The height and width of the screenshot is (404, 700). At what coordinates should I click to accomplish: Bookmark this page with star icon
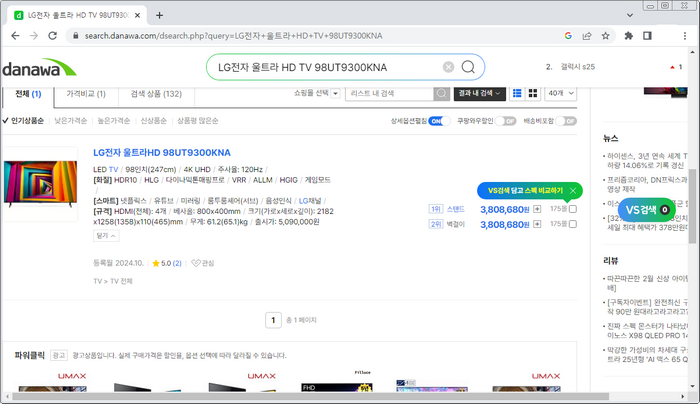point(605,36)
